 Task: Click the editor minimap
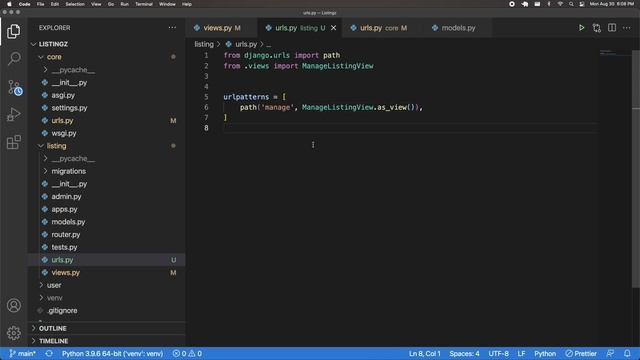[x=615, y=53]
